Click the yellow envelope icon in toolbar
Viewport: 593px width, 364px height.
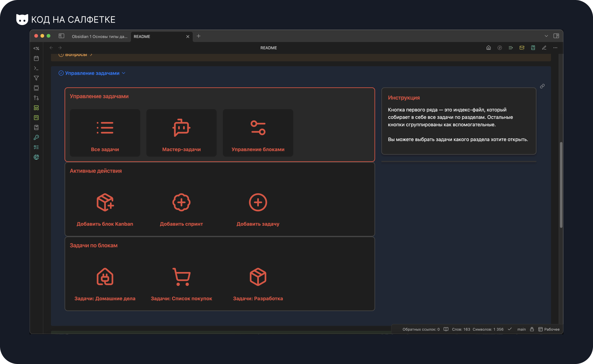point(522,48)
